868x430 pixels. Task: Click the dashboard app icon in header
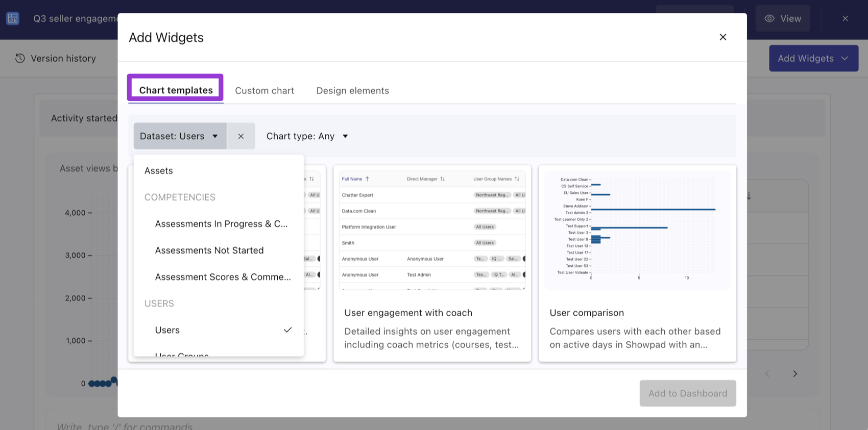tap(13, 18)
